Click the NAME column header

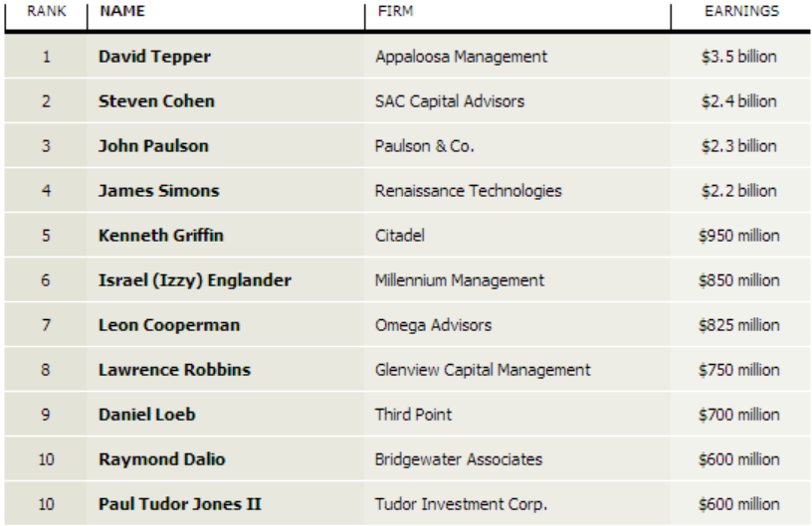coord(122,11)
